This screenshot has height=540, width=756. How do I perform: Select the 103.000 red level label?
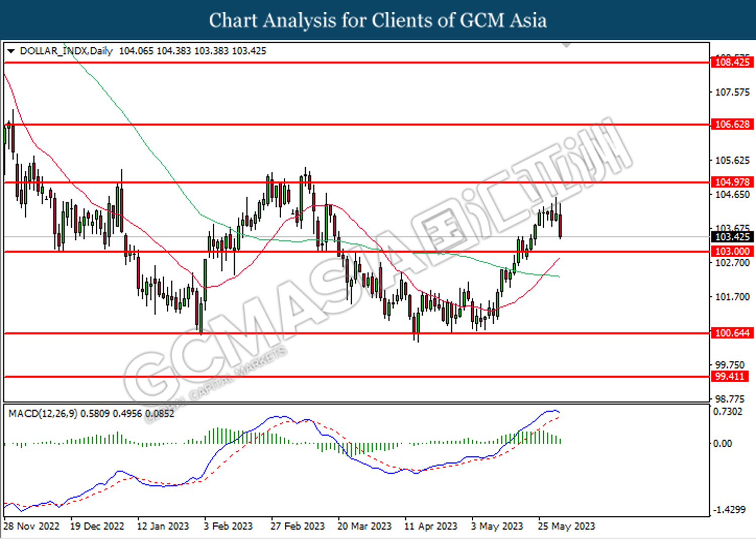click(732, 251)
